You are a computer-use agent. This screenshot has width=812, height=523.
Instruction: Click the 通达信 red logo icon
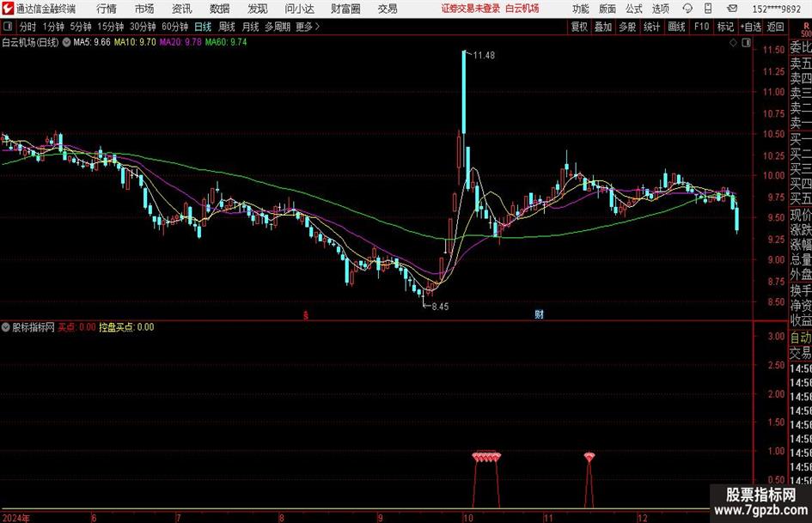[8, 9]
